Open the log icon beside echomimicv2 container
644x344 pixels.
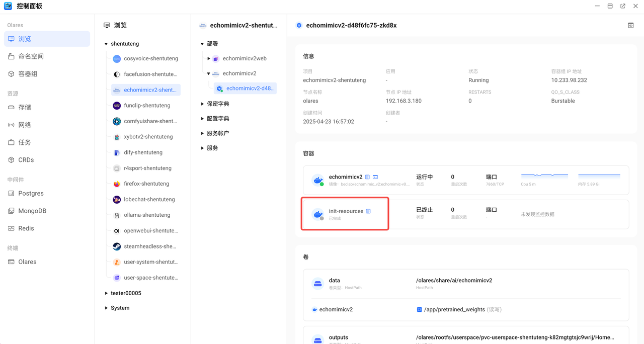[367, 177]
